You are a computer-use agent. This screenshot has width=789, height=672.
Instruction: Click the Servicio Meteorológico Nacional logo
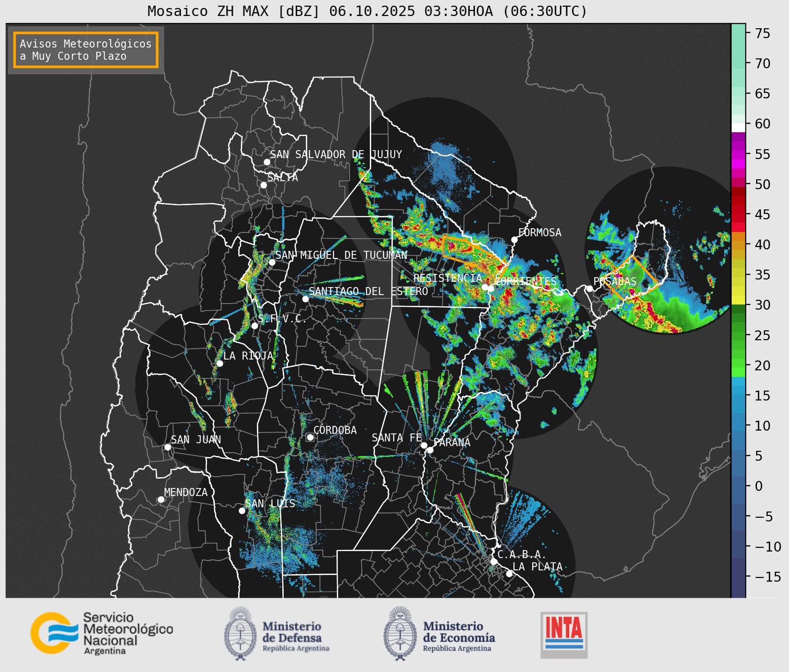click(x=102, y=633)
